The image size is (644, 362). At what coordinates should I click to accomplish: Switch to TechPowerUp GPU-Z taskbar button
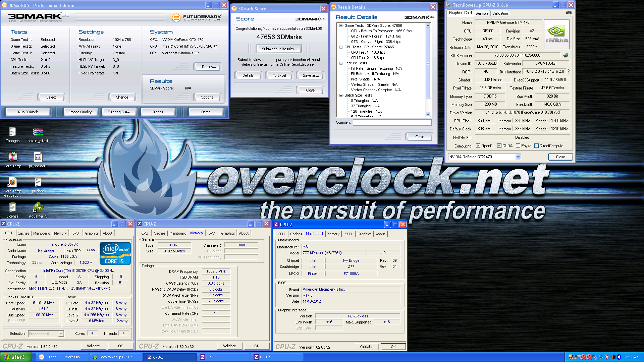click(116, 357)
